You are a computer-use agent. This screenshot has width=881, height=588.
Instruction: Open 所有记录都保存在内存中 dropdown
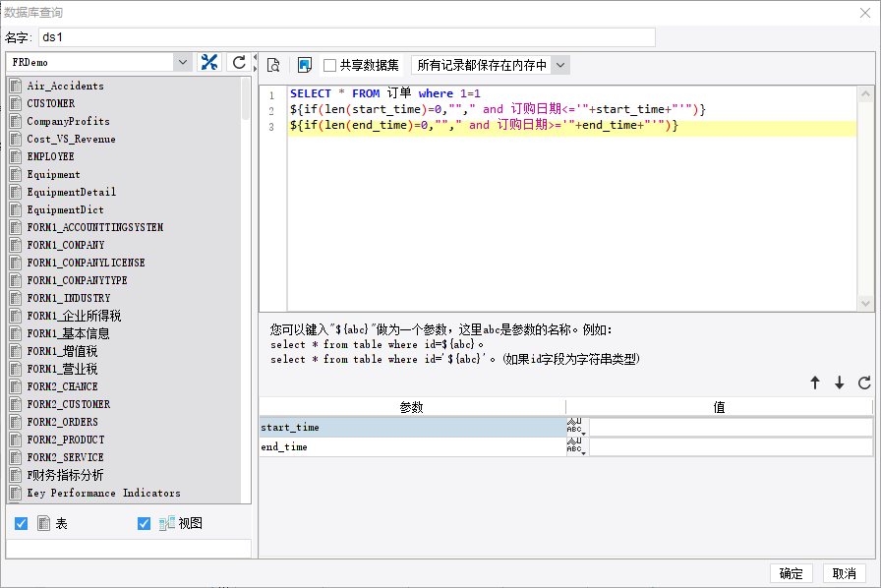(560, 65)
